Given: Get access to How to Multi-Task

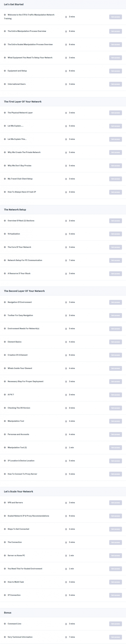Looking at the screenshot, I should tap(116, 582).
